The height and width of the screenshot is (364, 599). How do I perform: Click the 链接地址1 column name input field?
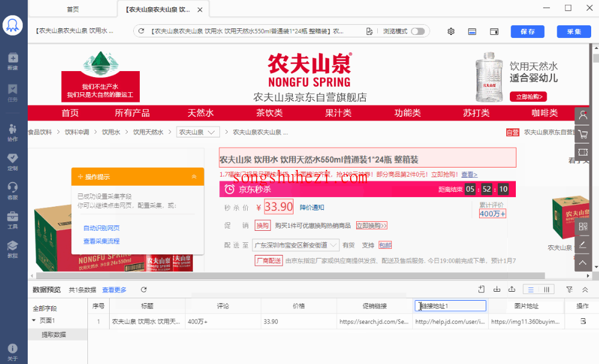[x=450, y=306]
